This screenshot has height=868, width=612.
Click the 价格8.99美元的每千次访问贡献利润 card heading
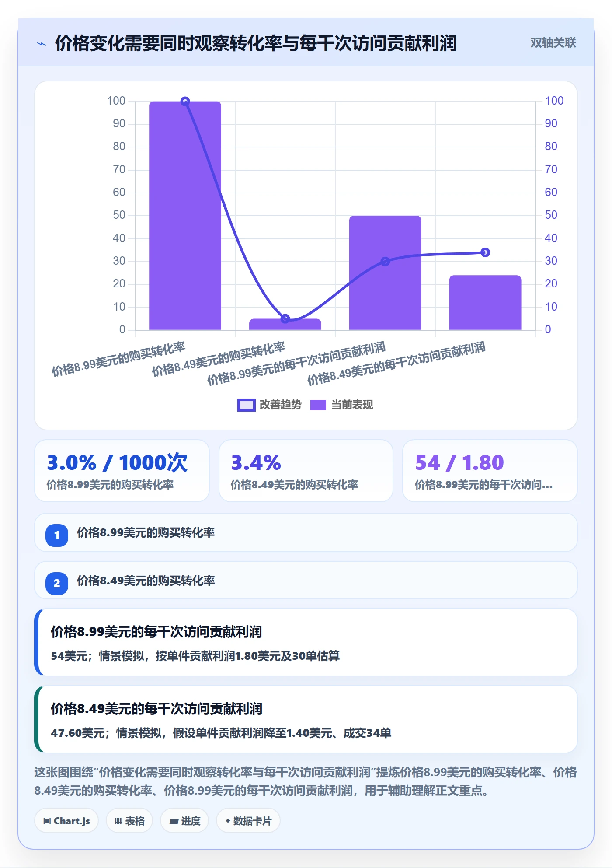[156, 632]
